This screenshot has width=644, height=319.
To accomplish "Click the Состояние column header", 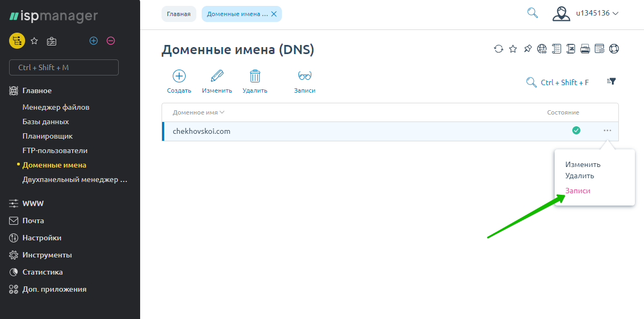I will [x=563, y=112].
